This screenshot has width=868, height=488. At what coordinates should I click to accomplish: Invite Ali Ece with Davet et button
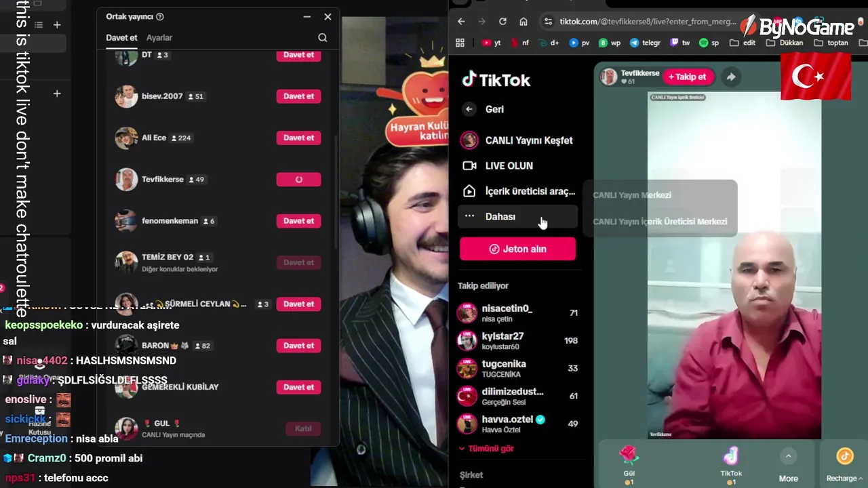[298, 138]
